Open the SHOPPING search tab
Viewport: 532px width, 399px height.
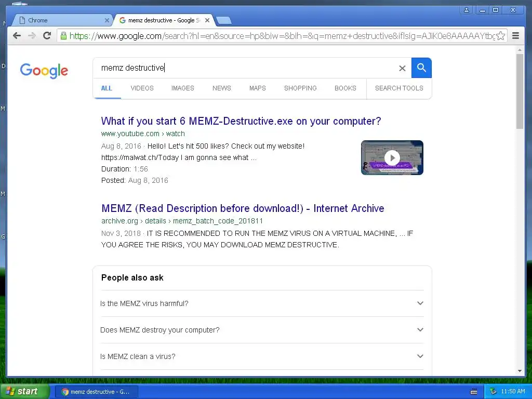300,88
